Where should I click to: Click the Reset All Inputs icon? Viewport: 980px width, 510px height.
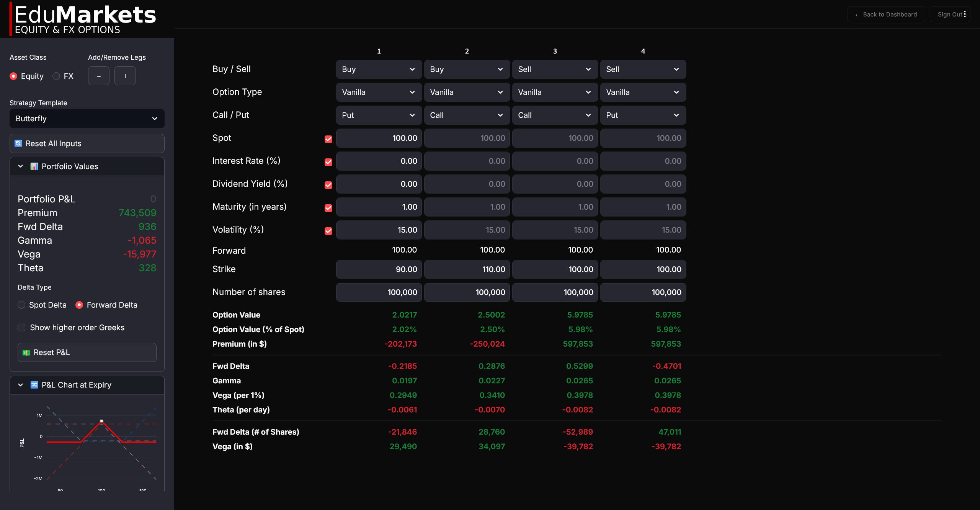click(18, 143)
